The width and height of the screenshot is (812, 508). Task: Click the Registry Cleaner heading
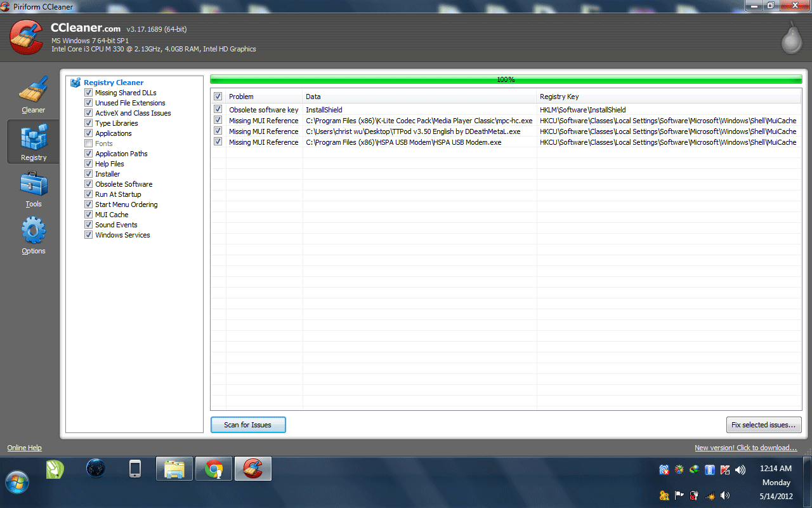click(114, 83)
